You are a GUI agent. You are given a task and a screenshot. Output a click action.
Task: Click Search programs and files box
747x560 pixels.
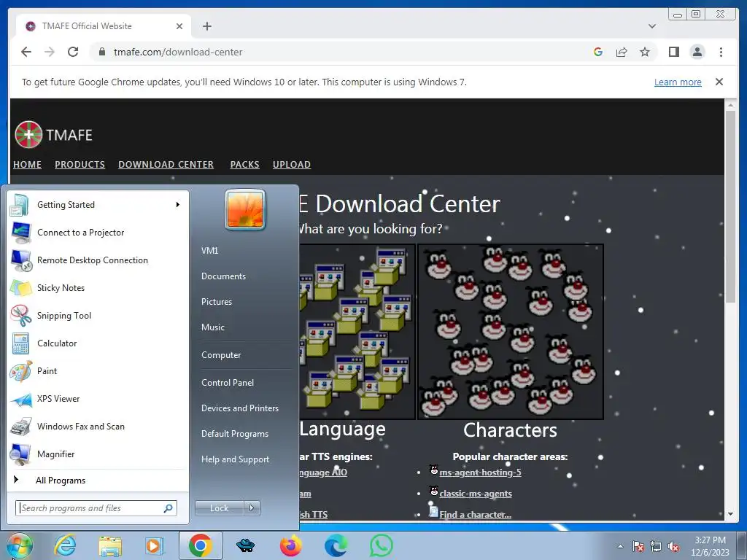pyautogui.click(x=96, y=508)
